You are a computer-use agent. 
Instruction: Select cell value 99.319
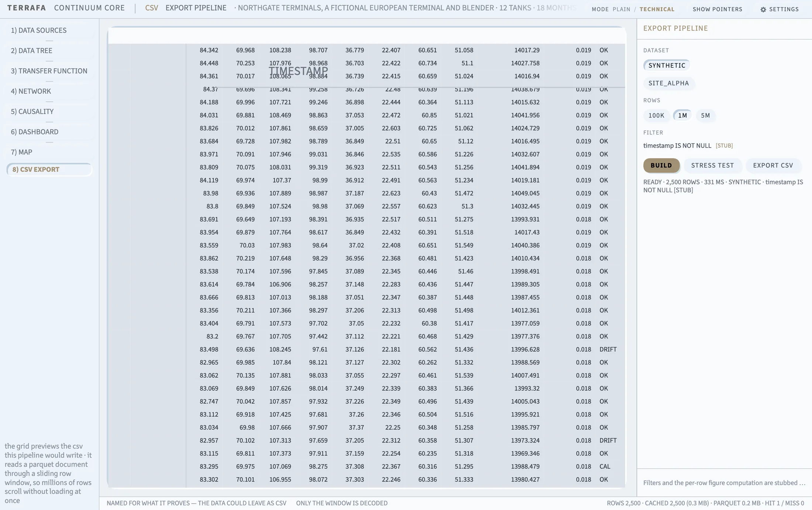pos(318,167)
